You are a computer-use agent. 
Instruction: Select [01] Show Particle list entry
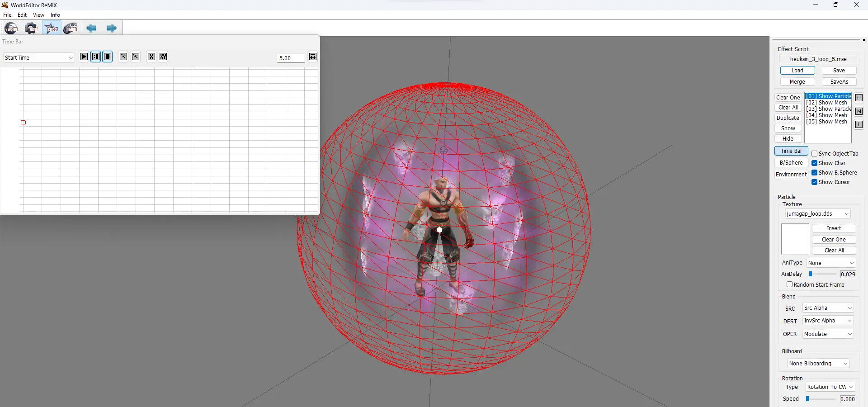click(828, 96)
